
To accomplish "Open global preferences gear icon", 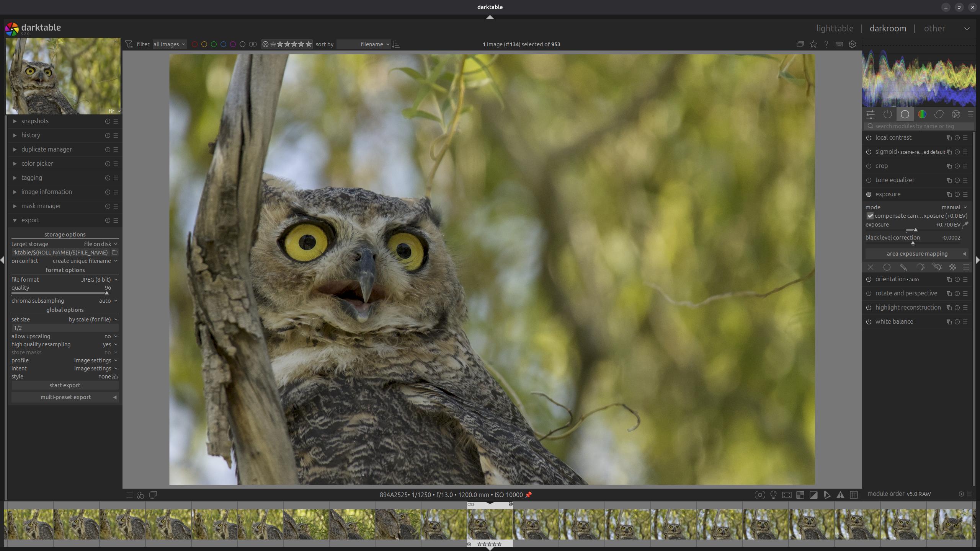I will pos(852,44).
